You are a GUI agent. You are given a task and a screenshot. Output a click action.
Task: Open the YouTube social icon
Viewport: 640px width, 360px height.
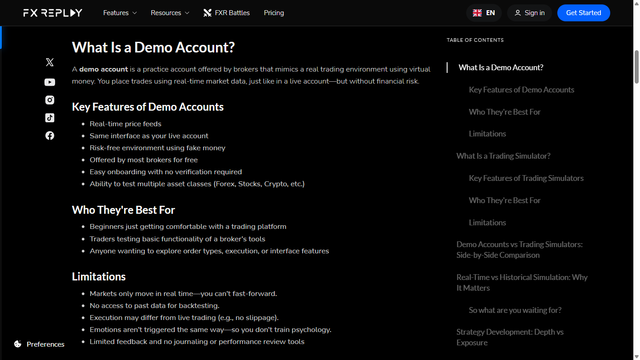coord(49,82)
